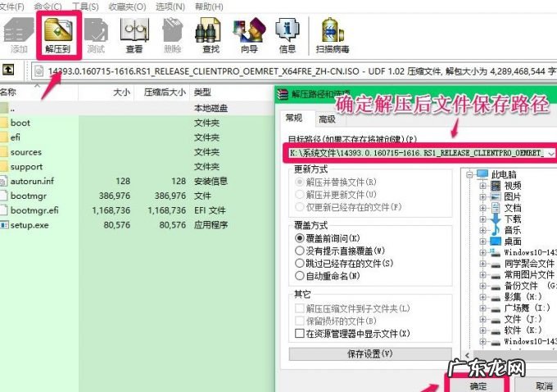Go up one level with the arrow icon
557x392 pixels.
[8, 70]
